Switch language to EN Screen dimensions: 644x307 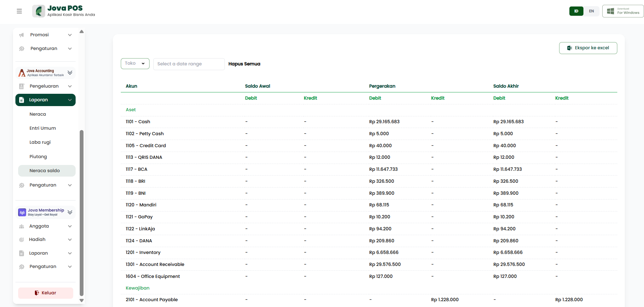[x=591, y=11]
